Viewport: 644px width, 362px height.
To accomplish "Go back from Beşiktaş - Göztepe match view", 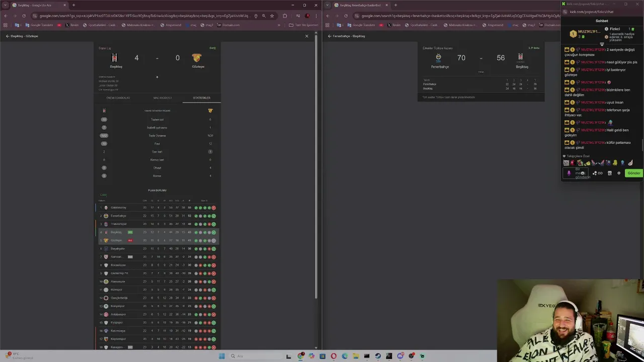I will click(x=8, y=36).
